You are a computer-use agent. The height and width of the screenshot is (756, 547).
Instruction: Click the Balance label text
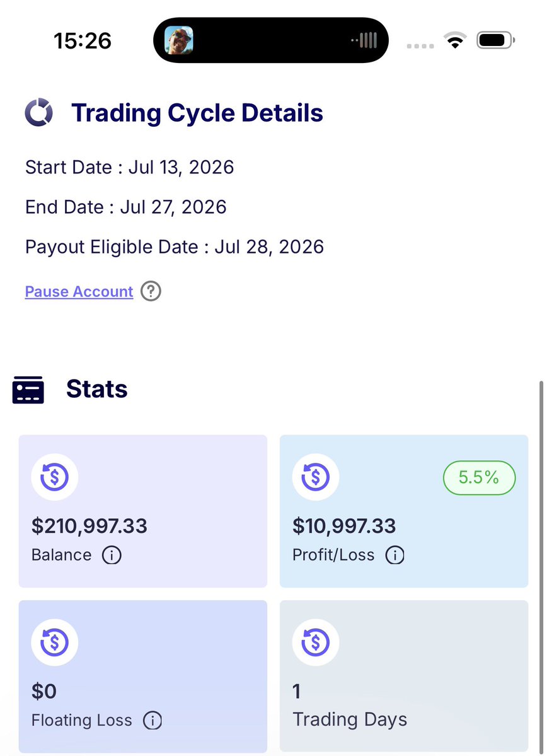(x=61, y=555)
